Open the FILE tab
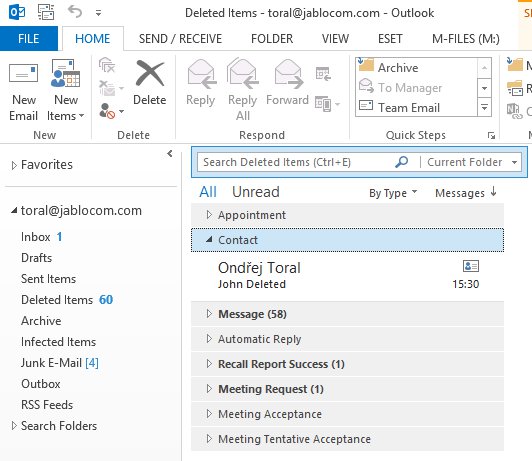Image resolution: width=532 pixels, height=461 pixels. click(x=28, y=38)
